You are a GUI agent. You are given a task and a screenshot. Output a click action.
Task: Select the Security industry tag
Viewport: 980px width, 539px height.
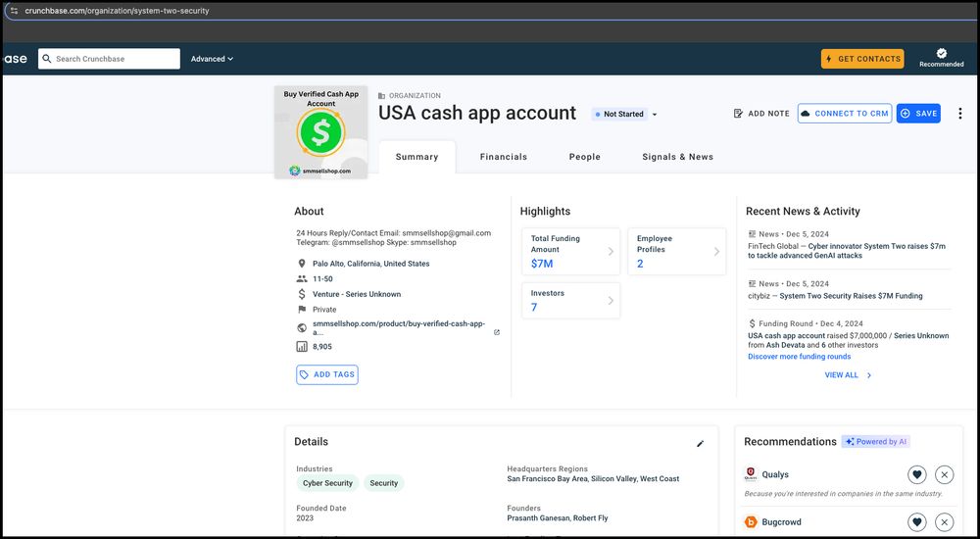point(384,483)
